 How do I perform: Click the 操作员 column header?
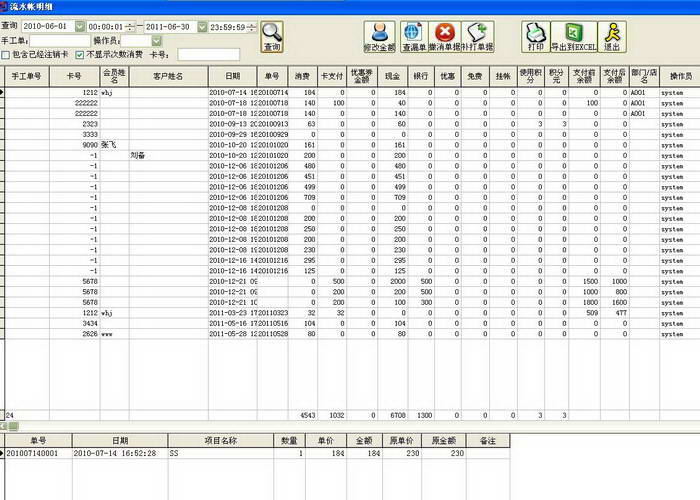click(681, 76)
